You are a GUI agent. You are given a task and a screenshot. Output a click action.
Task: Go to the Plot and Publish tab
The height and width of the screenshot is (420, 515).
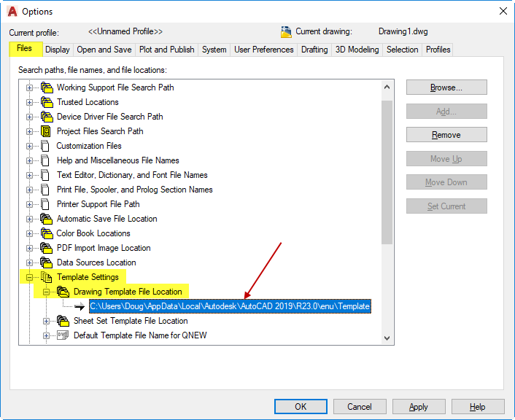point(166,50)
